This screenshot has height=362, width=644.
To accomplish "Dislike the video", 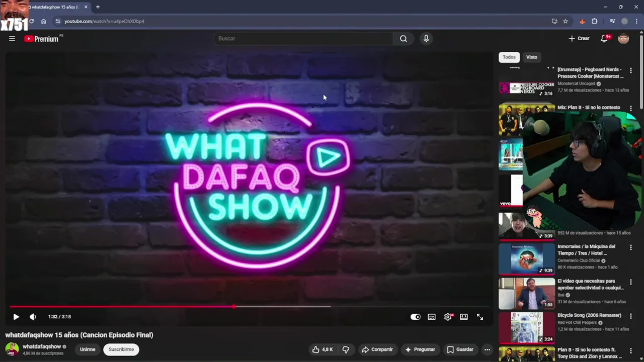I will click(x=346, y=349).
